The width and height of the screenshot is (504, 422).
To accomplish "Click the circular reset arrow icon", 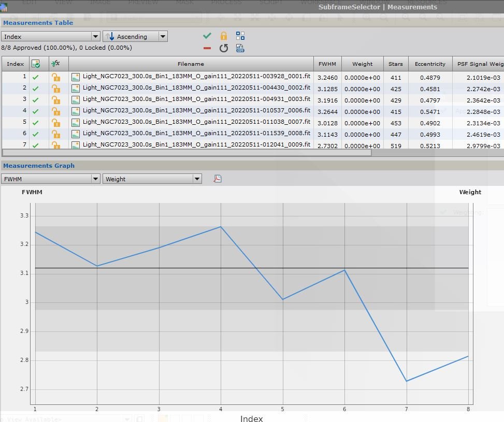I will (224, 48).
